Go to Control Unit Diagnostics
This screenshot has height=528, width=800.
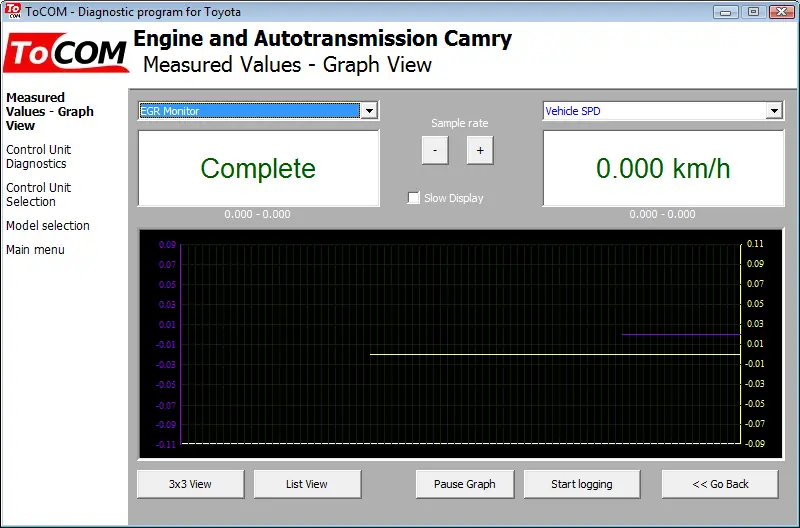39,157
